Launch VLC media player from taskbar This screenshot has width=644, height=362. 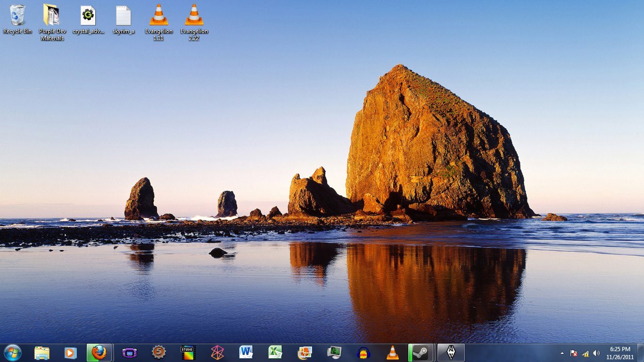pos(392,353)
